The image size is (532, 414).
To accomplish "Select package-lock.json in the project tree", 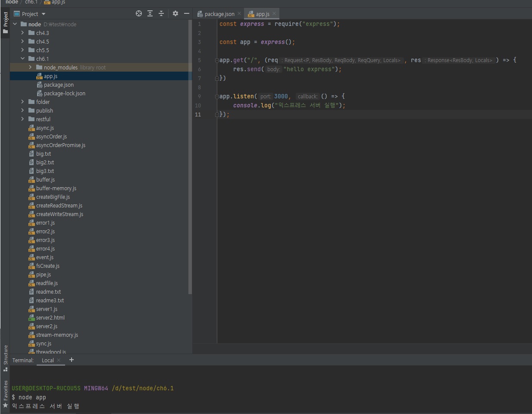I will [x=64, y=93].
